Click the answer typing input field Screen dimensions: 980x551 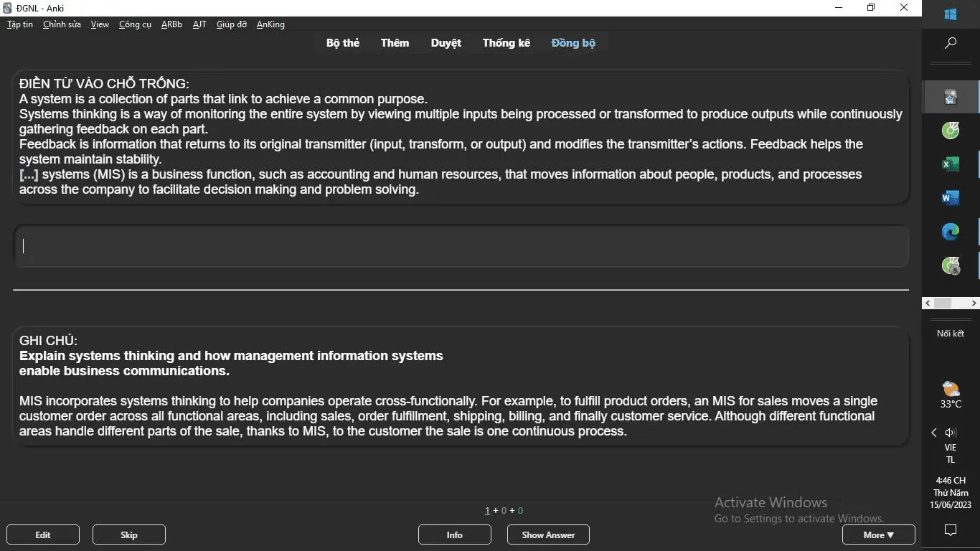tap(461, 246)
